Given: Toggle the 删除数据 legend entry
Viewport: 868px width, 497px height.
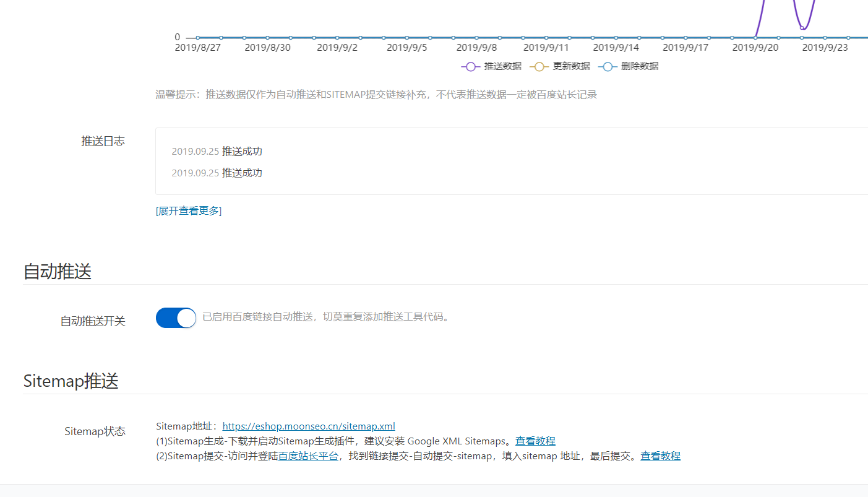Looking at the screenshot, I should coord(629,66).
